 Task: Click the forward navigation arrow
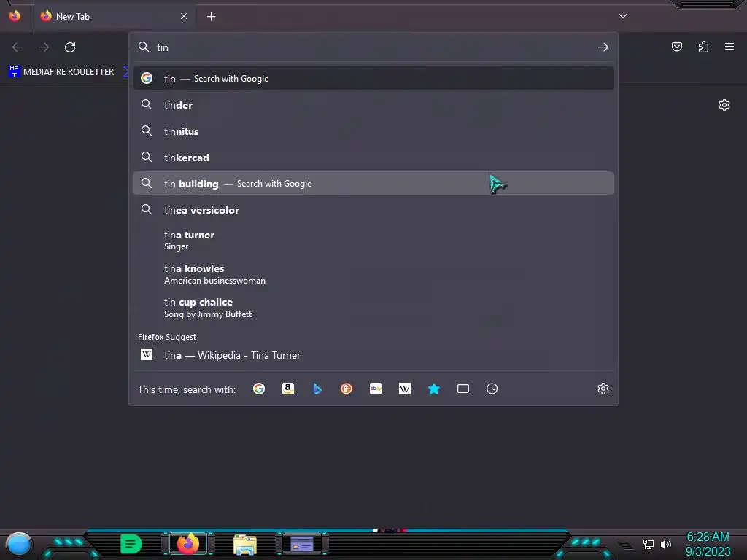[x=44, y=47]
